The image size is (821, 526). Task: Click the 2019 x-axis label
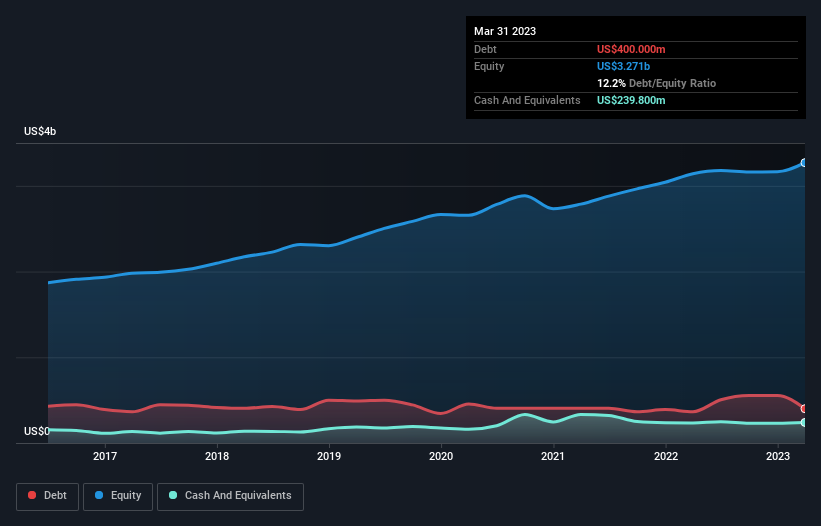(x=329, y=456)
